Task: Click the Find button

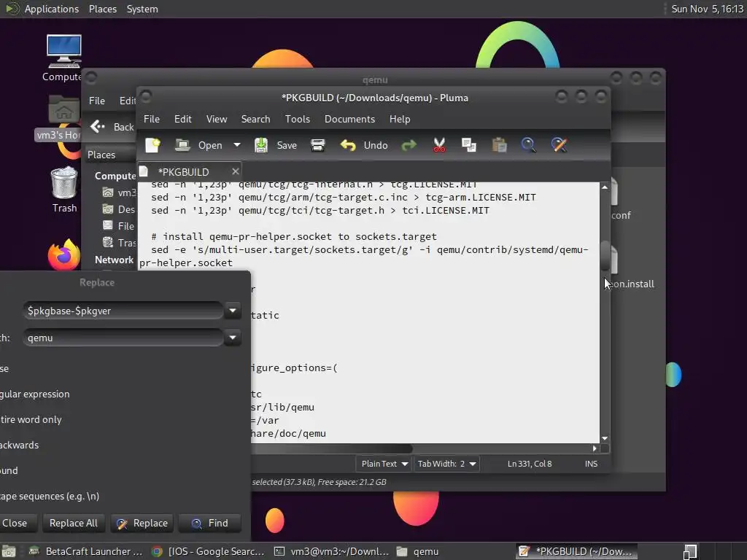Action: pyautogui.click(x=209, y=523)
